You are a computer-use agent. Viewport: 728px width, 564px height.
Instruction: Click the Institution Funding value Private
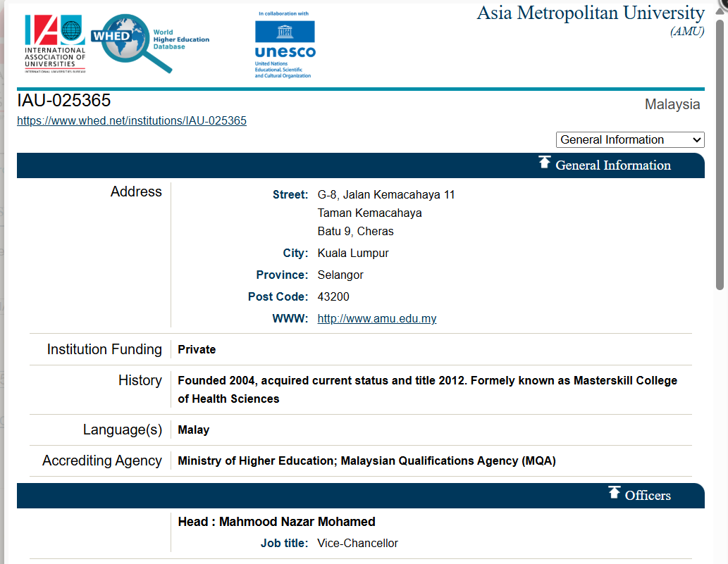pyautogui.click(x=197, y=350)
